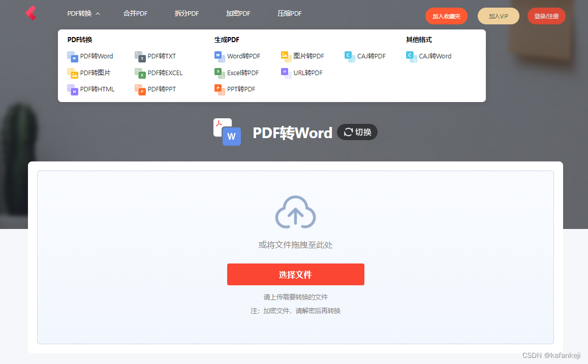Click the large PDF-to-Word heading icon
The height and width of the screenshot is (364, 588).
click(x=227, y=132)
